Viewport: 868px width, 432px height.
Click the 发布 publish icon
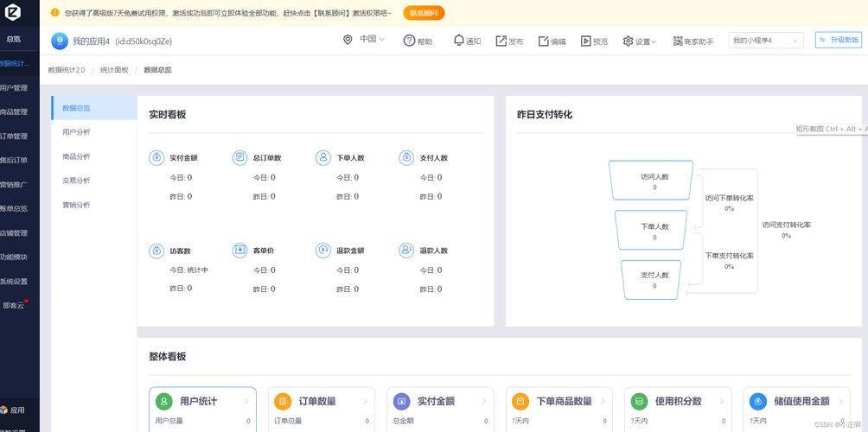coord(501,41)
